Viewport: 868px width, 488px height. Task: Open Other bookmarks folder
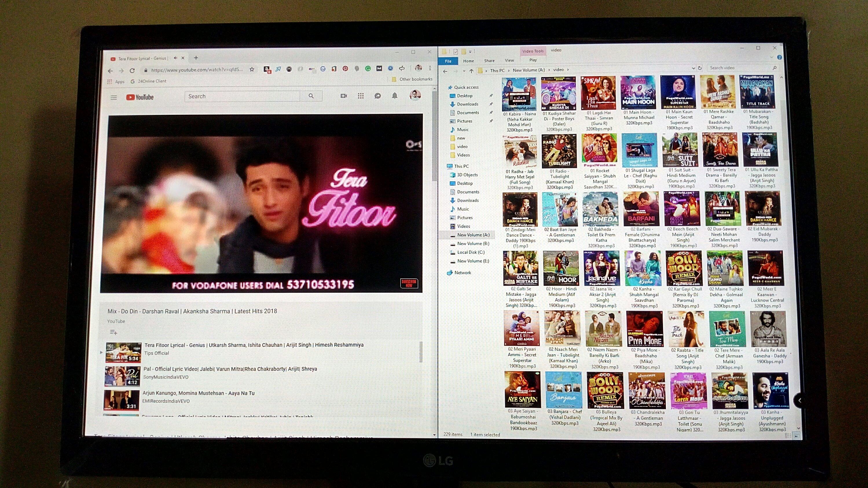[412, 79]
